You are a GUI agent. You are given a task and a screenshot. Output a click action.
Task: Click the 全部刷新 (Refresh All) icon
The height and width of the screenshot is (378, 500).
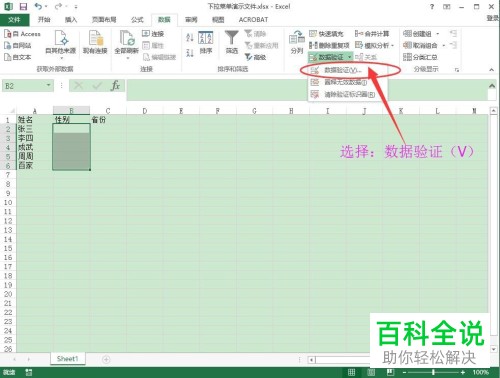[127, 37]
